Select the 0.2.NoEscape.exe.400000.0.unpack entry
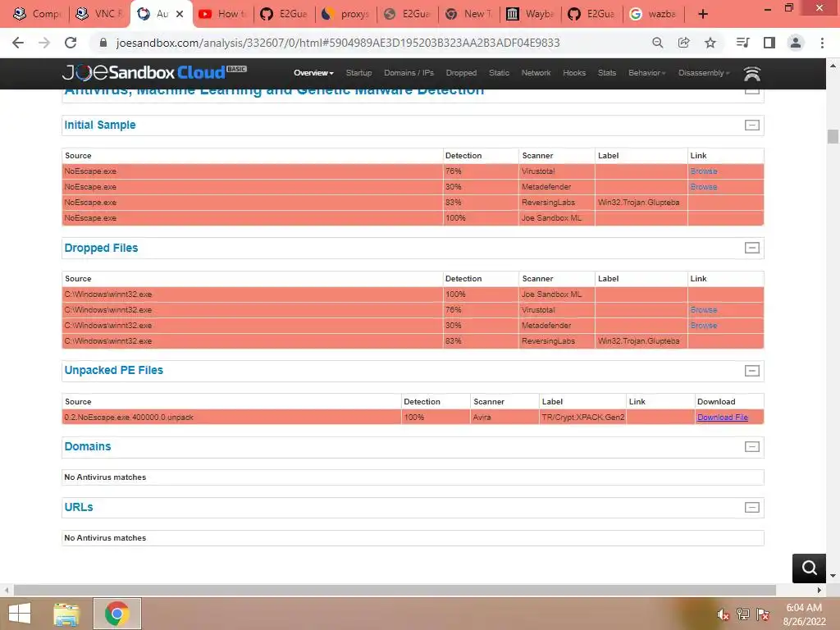Screen dimensions: 840x630 point(129,418)
